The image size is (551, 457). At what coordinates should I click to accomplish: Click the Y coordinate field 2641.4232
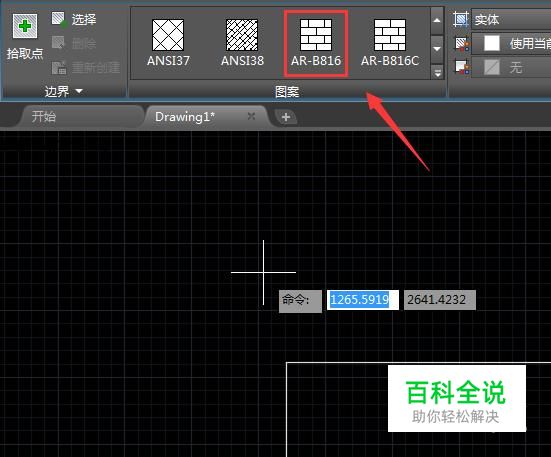pyautogui.click(x=440, y=300)
